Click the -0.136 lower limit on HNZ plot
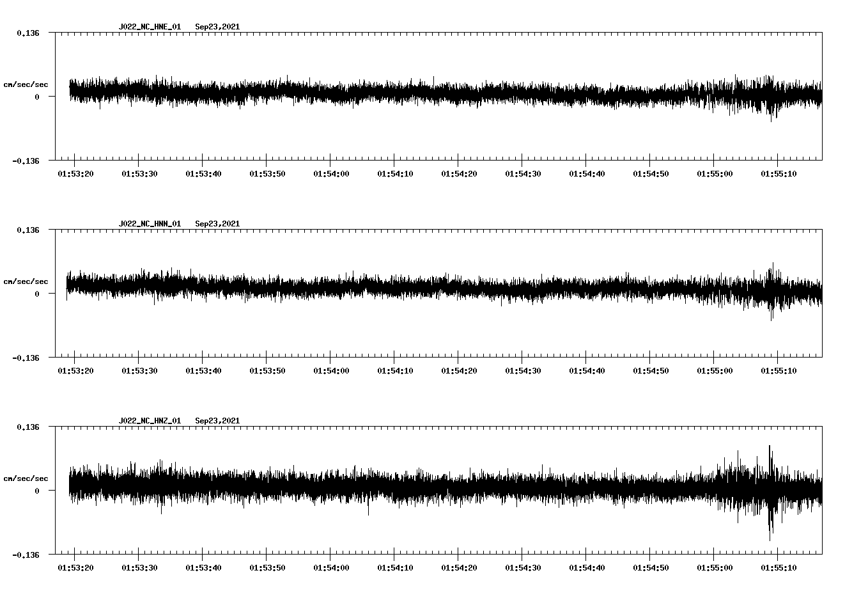Viewport: 868px width, 591px height. point(26,555)
